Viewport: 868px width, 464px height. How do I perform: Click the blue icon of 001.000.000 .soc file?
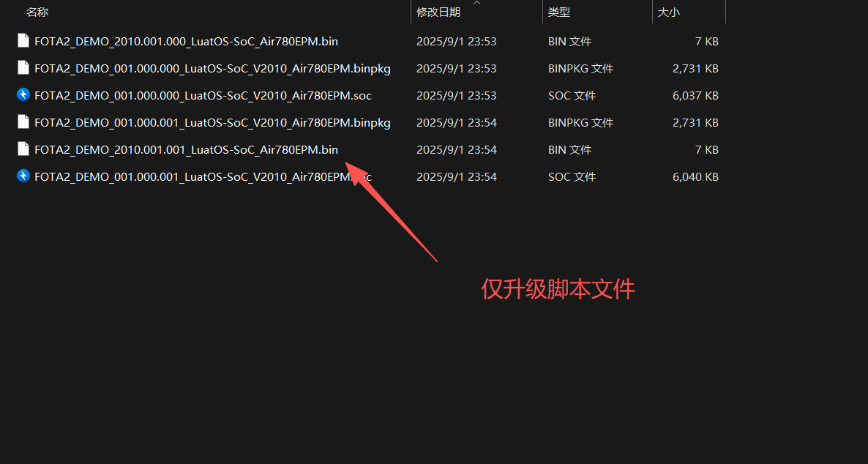[23, 95]
